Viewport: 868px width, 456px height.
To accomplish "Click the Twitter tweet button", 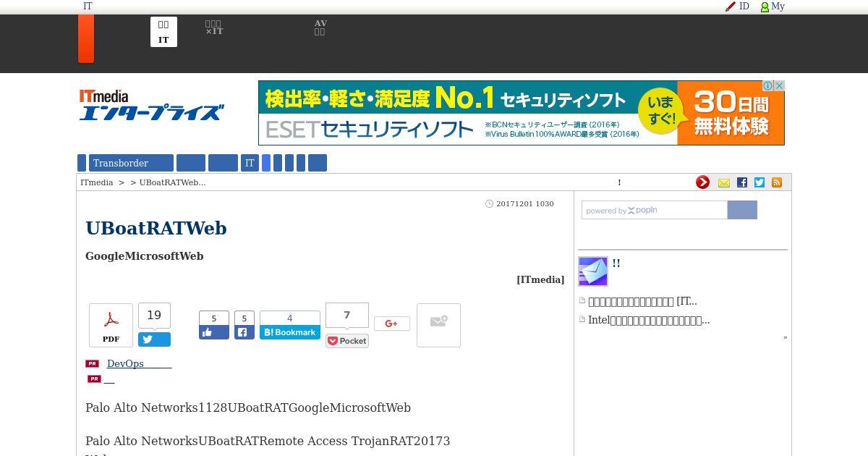I will tap(154, 339).
